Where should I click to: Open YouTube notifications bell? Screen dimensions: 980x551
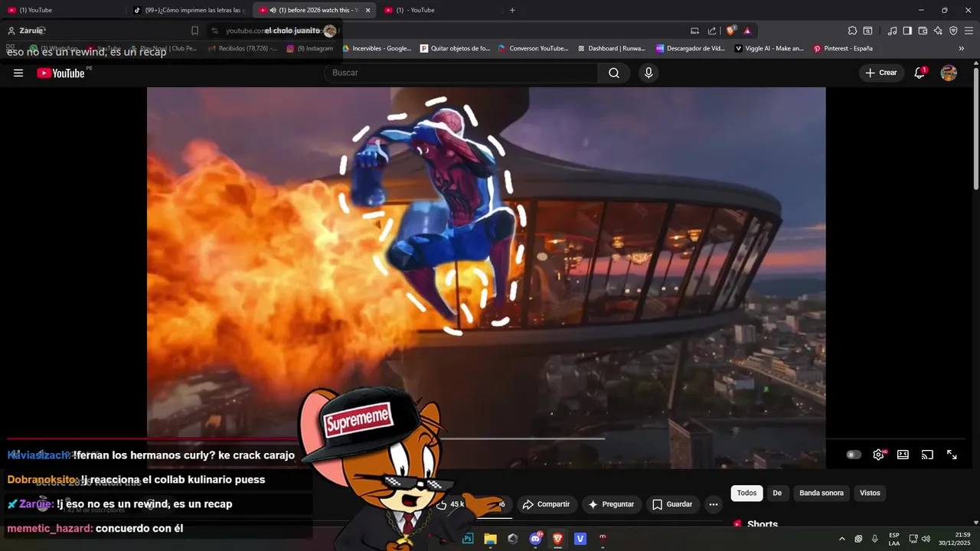tap(920, 73)
